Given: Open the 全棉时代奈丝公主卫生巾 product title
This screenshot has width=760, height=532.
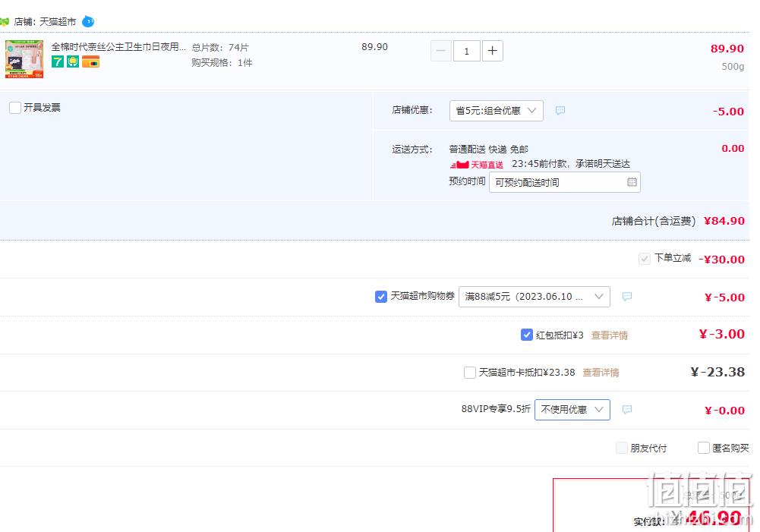Looking at the screenshot, I should (118, 46).
